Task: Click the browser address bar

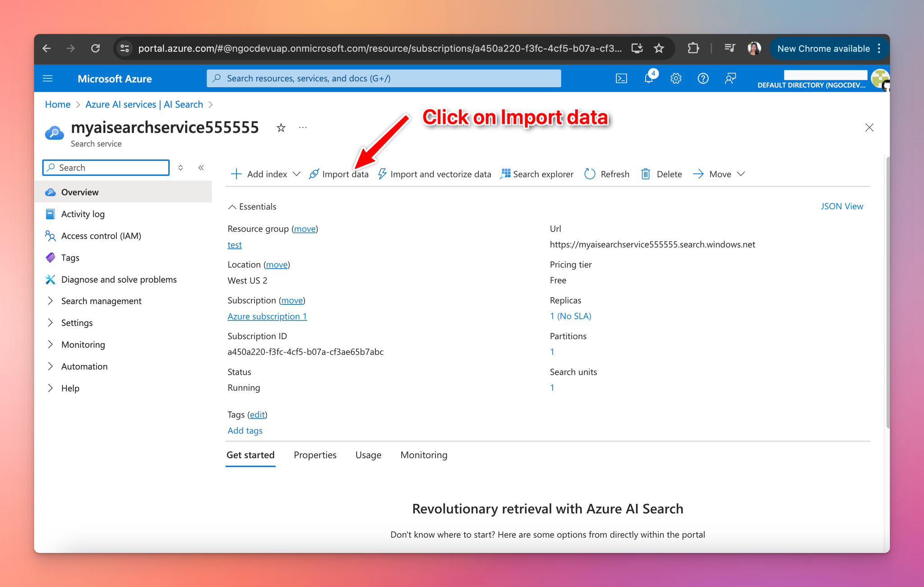Action: [x=379, y=48]
